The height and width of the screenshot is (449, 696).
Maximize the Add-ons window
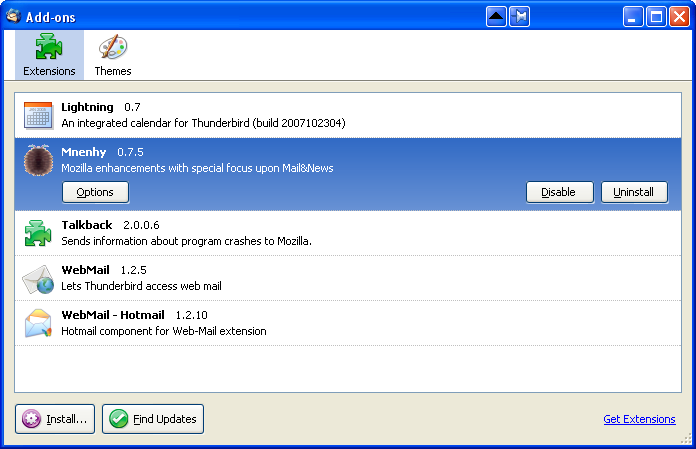pyautogui.click(x=656, y=16)
